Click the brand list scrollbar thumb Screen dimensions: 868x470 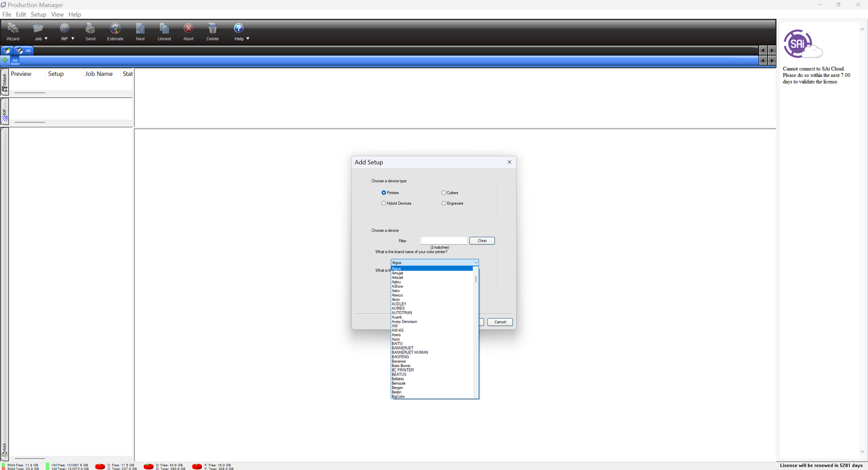click(x=476, y=279)
